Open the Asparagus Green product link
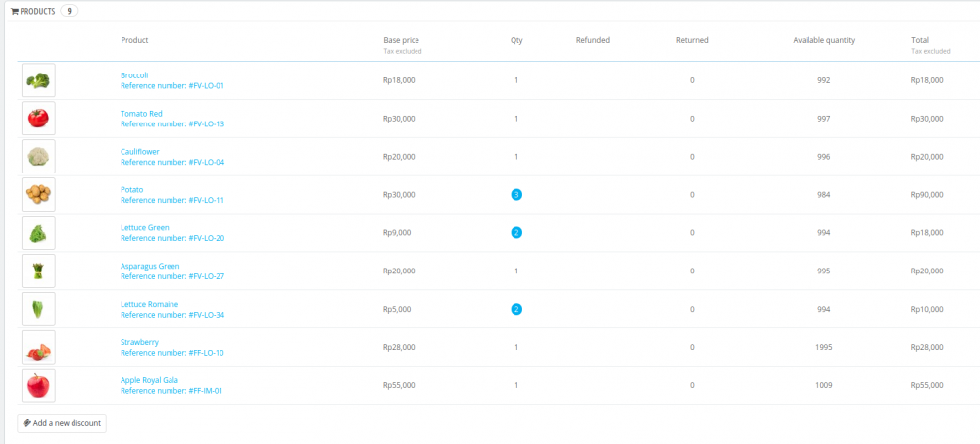The height and width of the screenshot is (444, 980). point(150,266)
